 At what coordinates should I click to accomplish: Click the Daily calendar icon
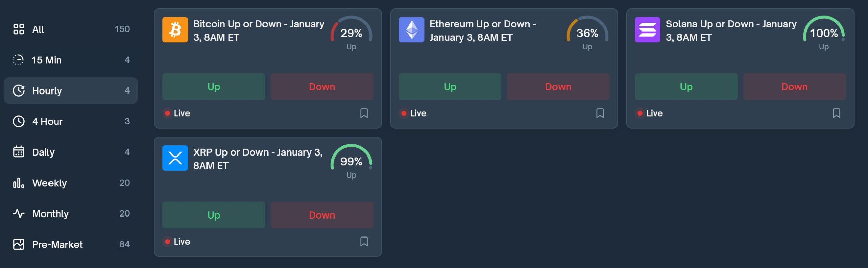pyautogui.click(x=19, y=152)
